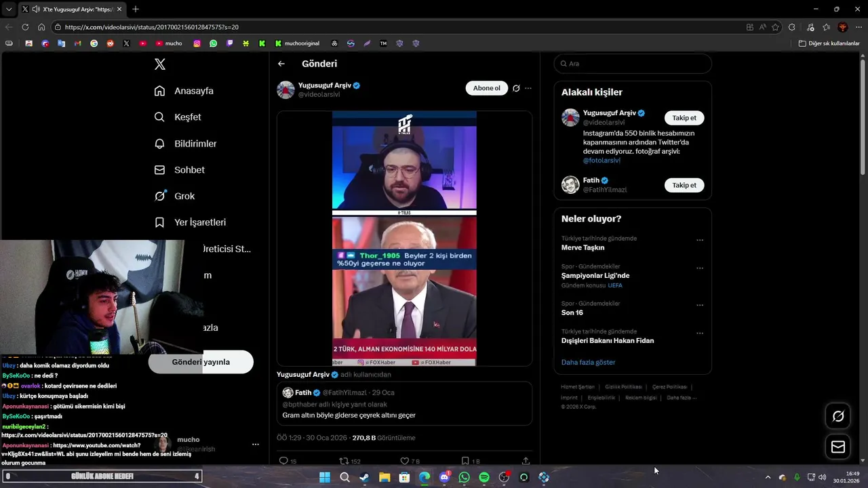
Task: Open tab search dropdown arrow
Action: [9, 9]
